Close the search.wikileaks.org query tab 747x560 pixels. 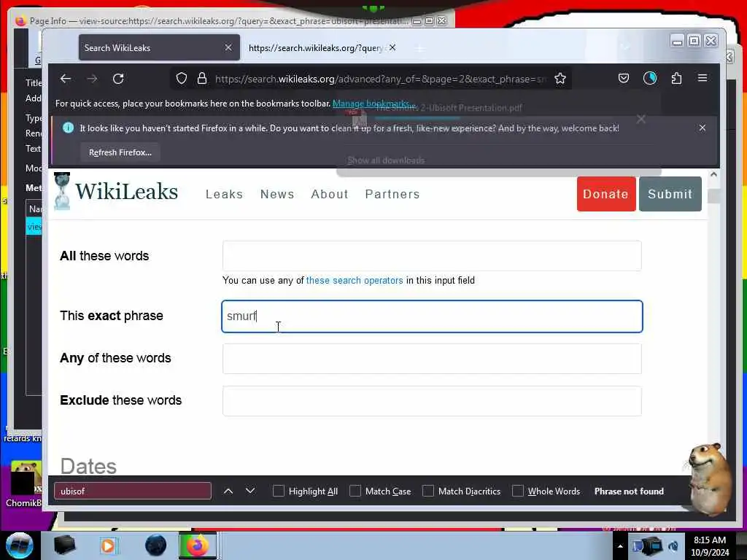pyautogui.click(x=392, y=47)
